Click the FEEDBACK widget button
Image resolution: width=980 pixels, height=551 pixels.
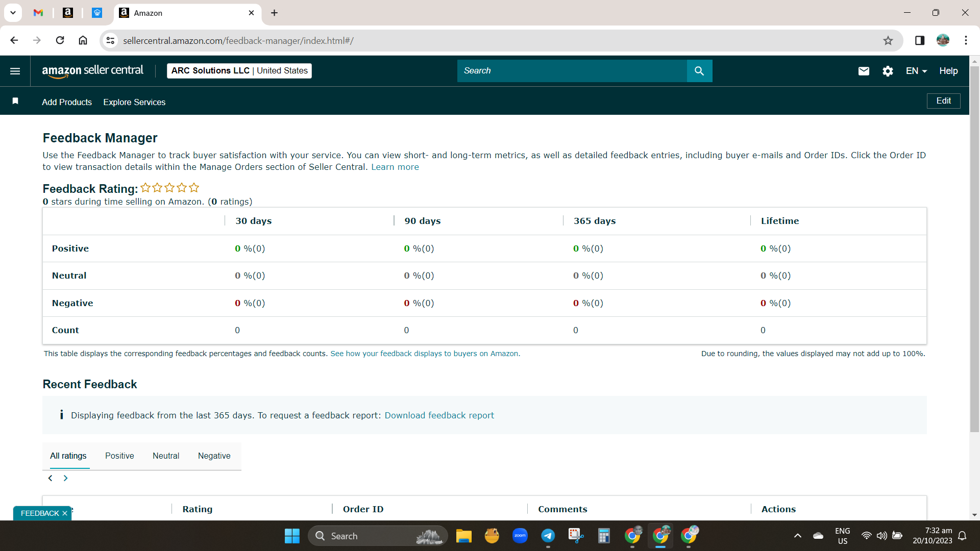(40, 513)
